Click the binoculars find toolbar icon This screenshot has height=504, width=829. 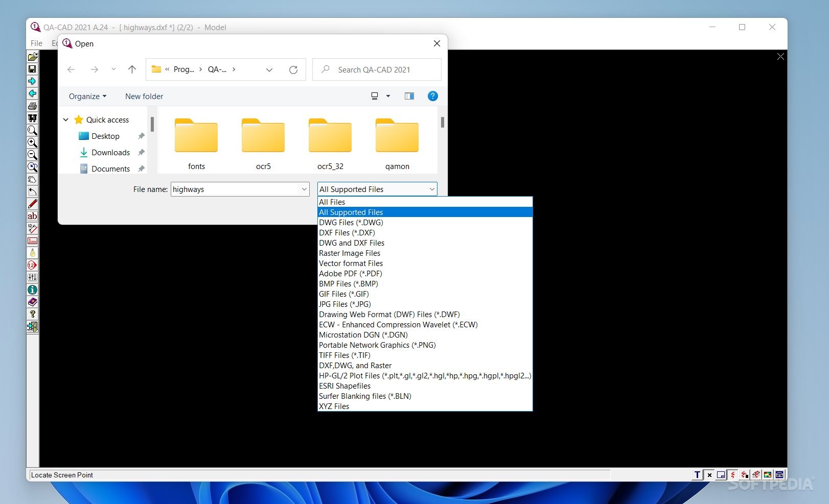(x=32, y=118)
